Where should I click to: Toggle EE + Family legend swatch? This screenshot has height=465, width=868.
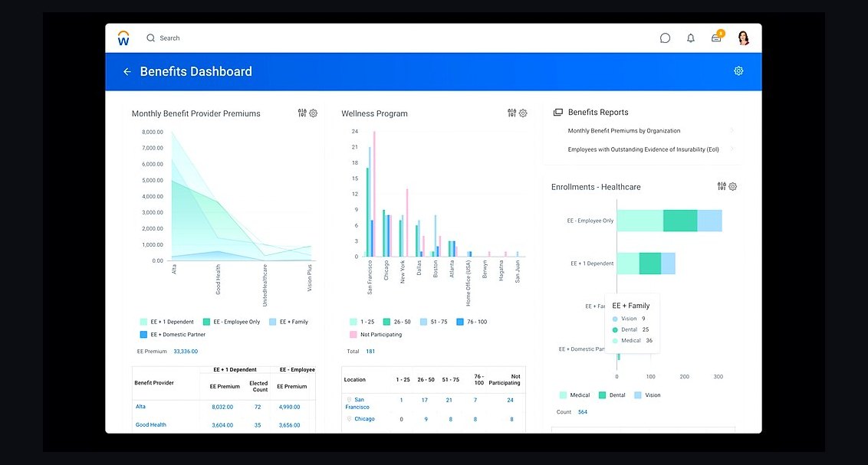pos(273,322)
